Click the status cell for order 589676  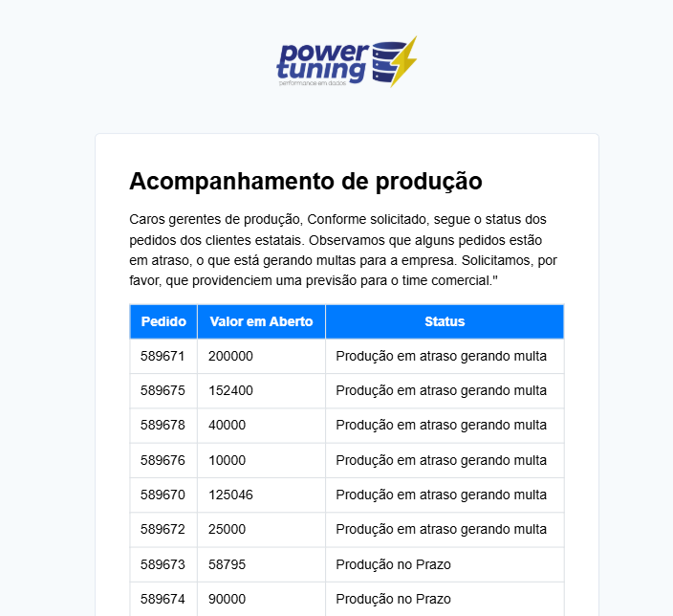442,460
